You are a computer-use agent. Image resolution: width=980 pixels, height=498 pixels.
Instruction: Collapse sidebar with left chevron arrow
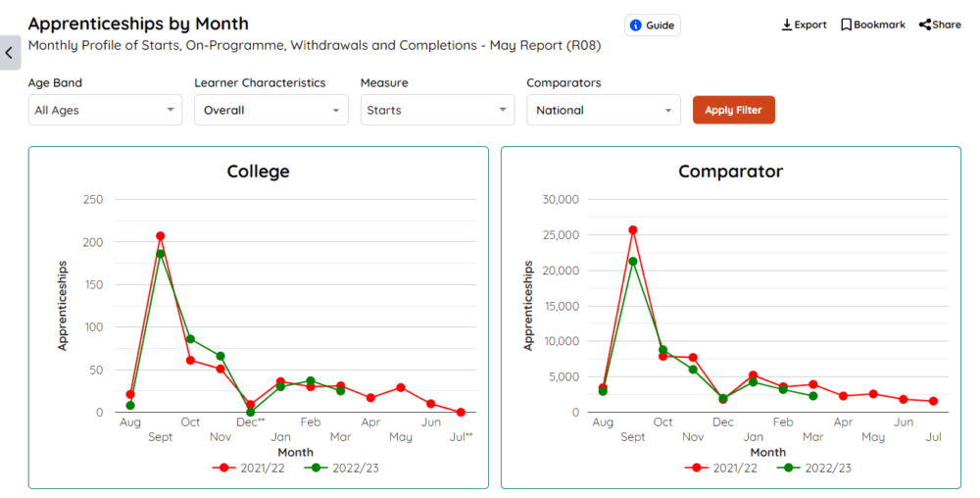tap(9, 53)
